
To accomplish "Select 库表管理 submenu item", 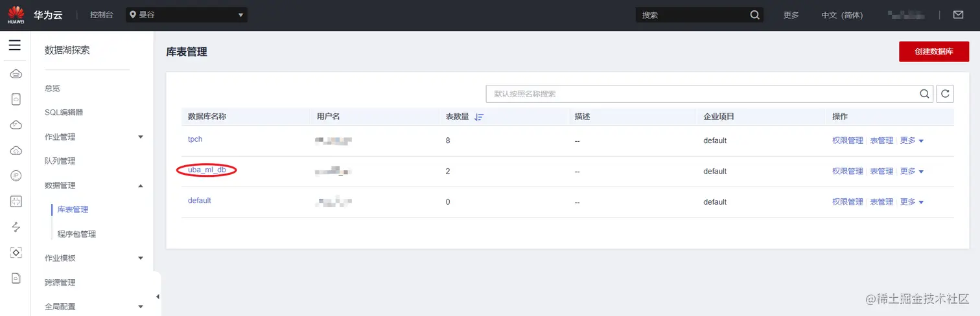I will click(73, 210).
